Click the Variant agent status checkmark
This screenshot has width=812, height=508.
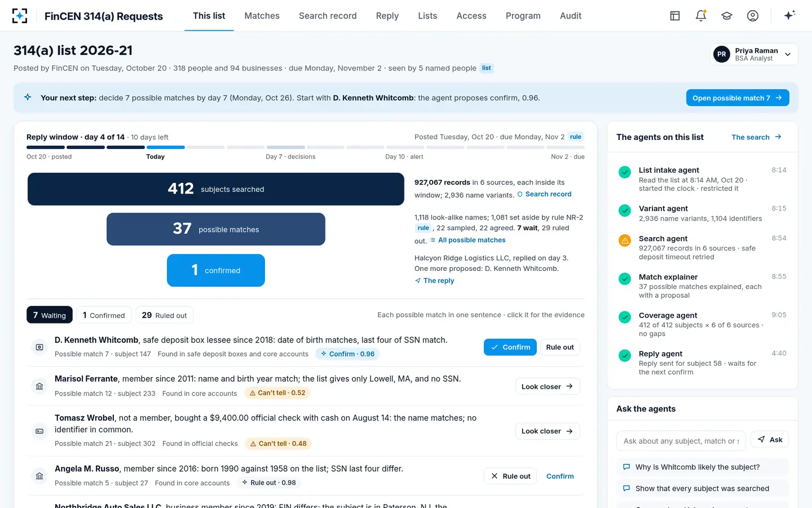(625, 211)
